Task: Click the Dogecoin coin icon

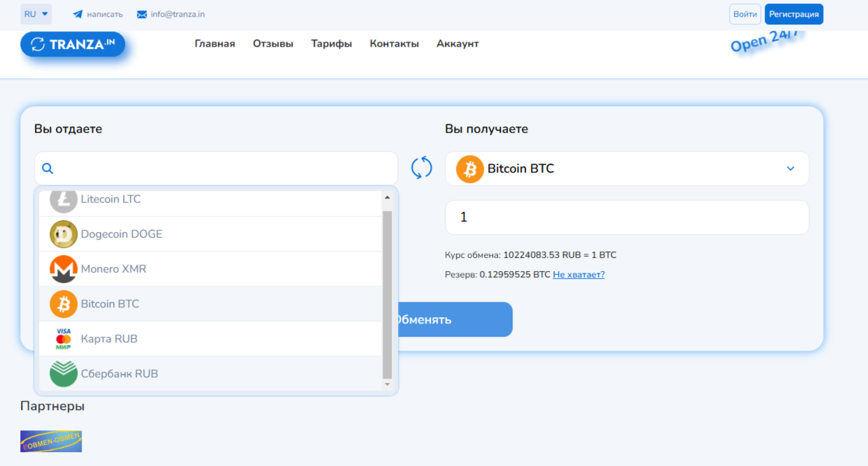Action: [x=64, y=234]
